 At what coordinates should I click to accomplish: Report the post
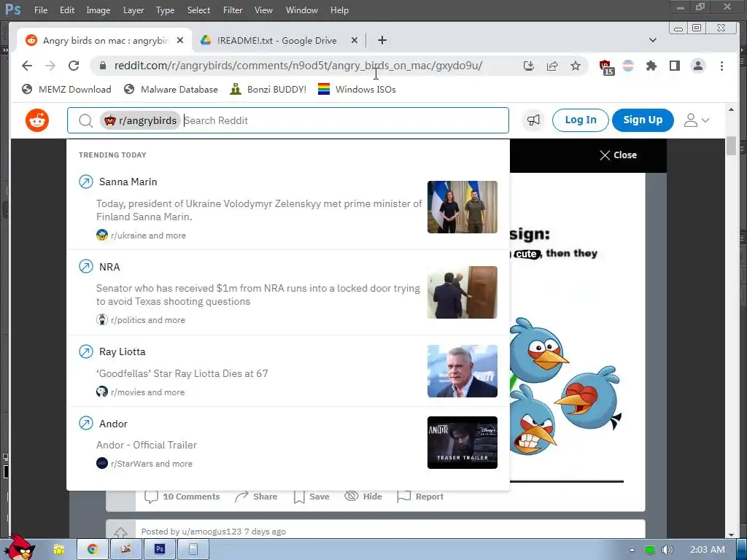coord(420,497)
